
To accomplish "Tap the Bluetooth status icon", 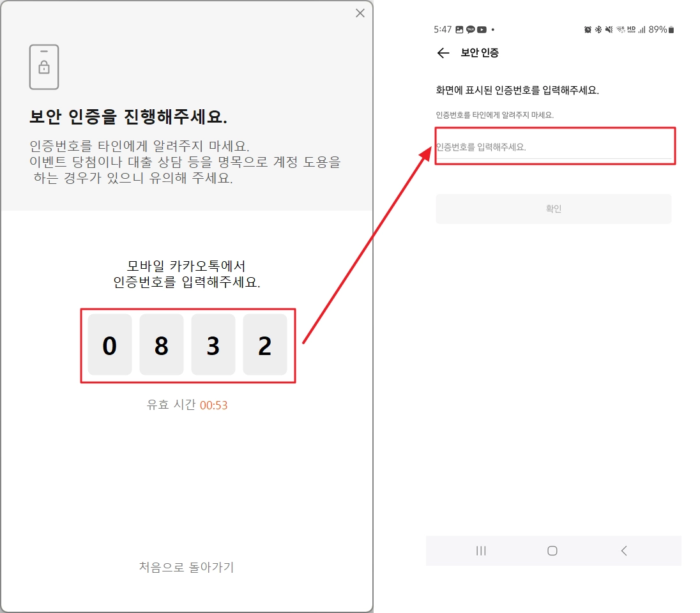I will (597, 29).
